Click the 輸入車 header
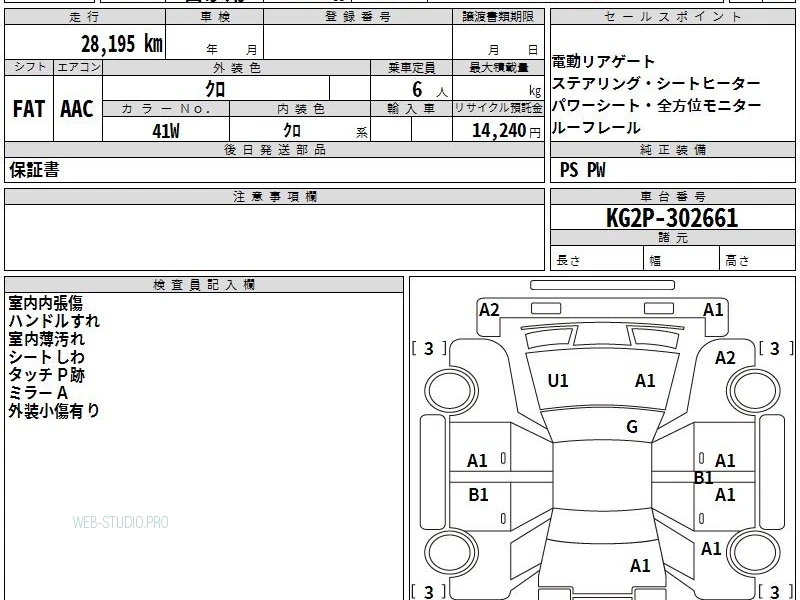 [x=411, y=109]
